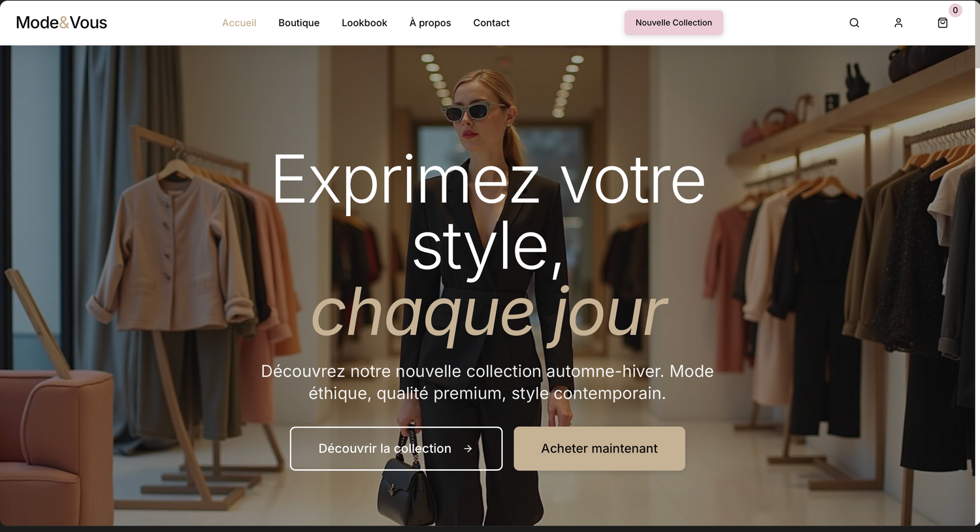This screenshot has width=980, height=532.
Task: Click the automne-hiver description paragraph
Action: click(x=487, y=382)
